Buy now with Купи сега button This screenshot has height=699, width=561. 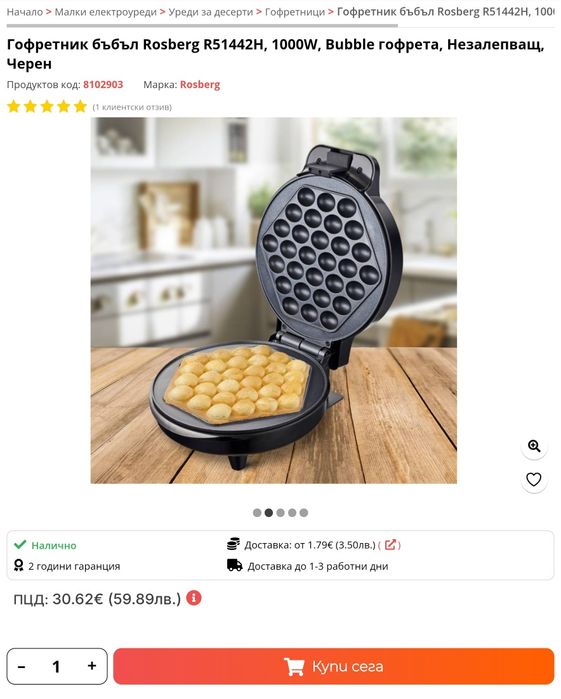334,666
